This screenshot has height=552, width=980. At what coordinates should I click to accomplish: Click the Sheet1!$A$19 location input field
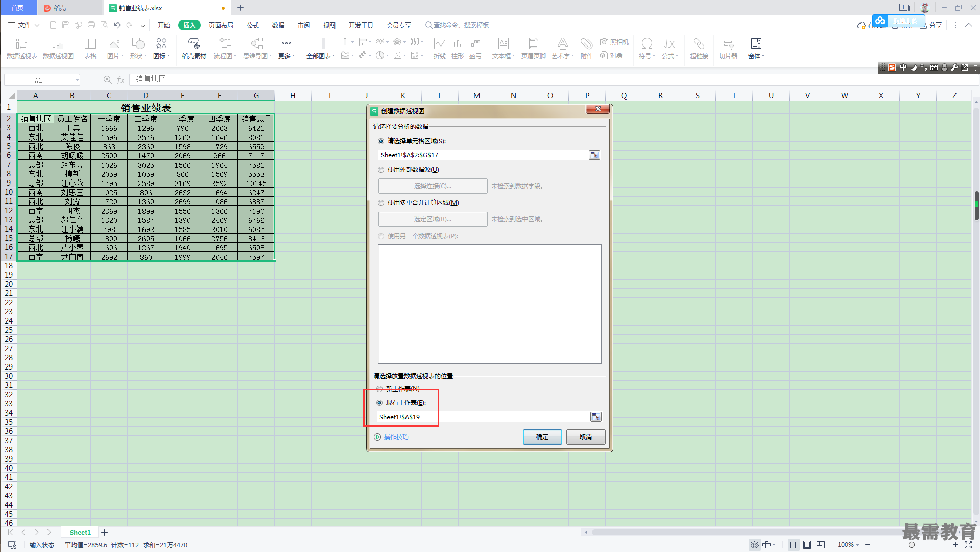pyautogui.click(x=483, y=417)
